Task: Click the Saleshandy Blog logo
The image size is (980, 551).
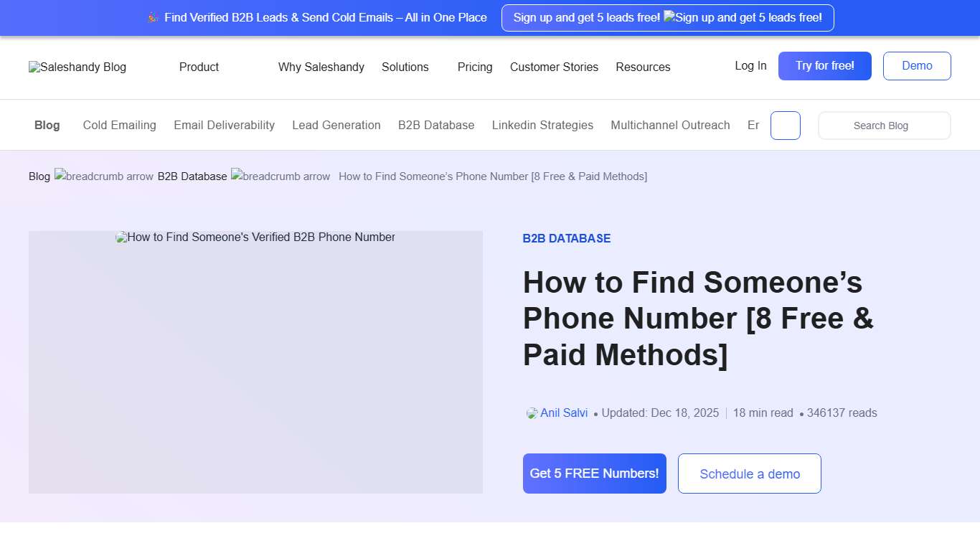Action: [77, 67]
